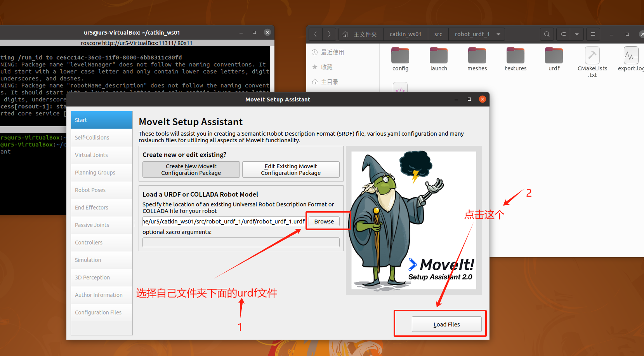
Task: Maximize the MoveIt Setup Assistant window
Action: click(469, 99)
